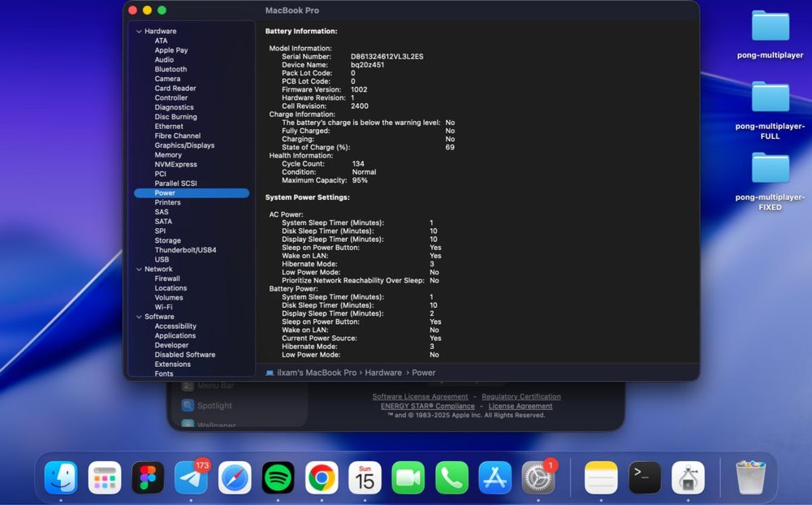Viewport: 812px width, 505px height.
Task: Launch Terminal from the Dock
Action: tap(644, 477)
